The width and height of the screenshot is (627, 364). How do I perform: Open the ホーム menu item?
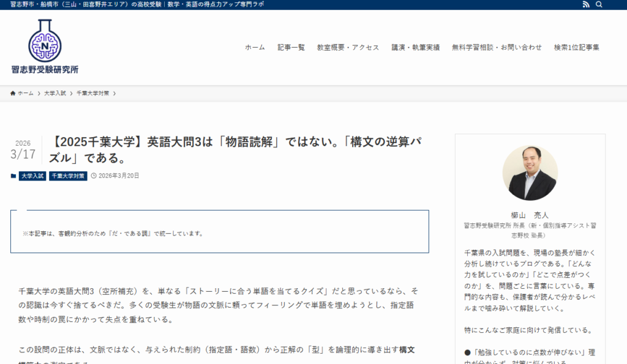255,48
